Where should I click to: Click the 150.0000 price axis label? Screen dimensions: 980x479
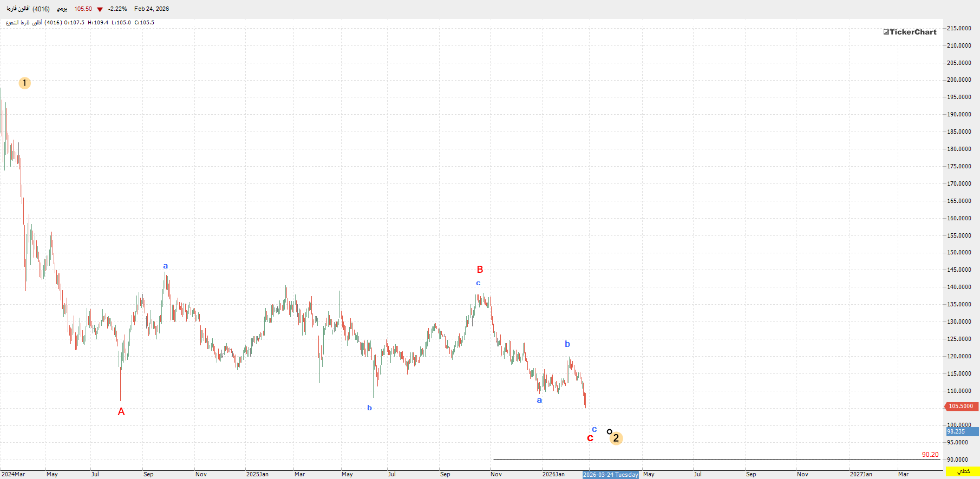coord(959,253)
